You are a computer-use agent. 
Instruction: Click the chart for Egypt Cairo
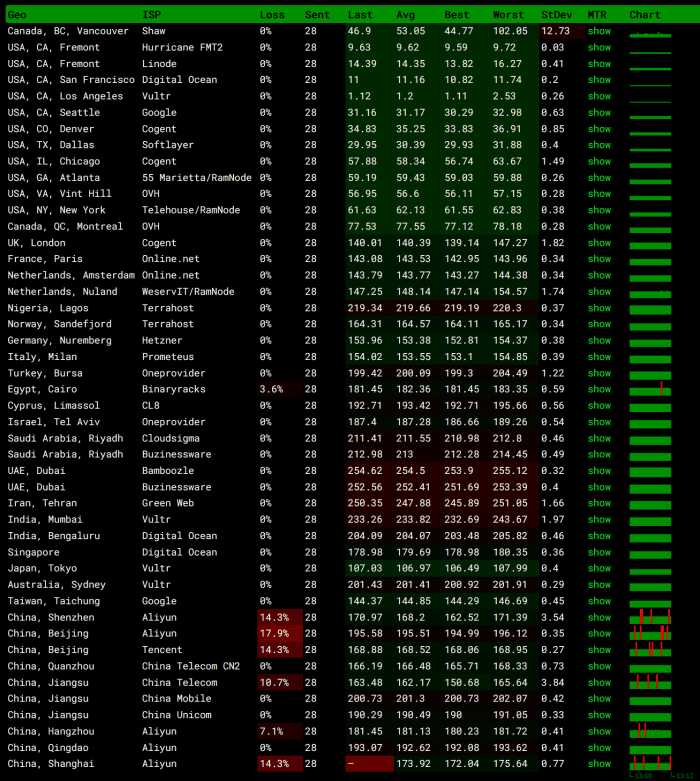(x=650, y=390)
